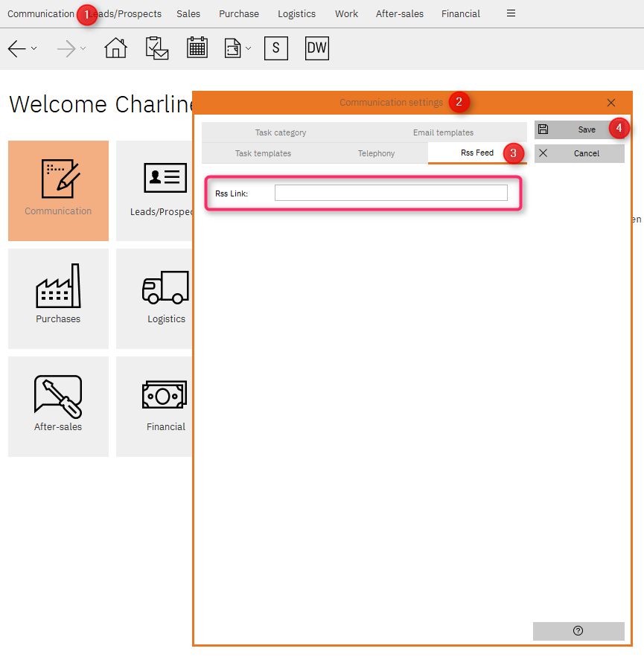Open the Communication menu
644x663 pixels.
click(41, 14)
